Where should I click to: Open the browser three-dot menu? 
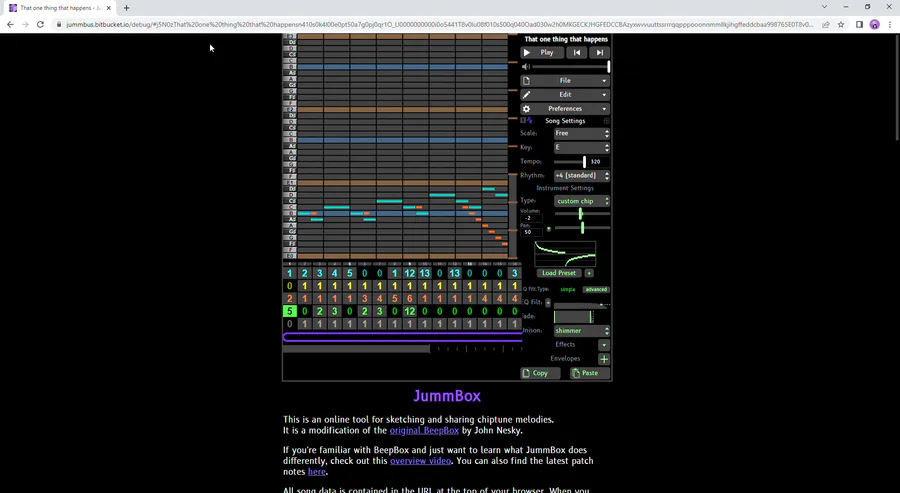click(x=890, y=25)
